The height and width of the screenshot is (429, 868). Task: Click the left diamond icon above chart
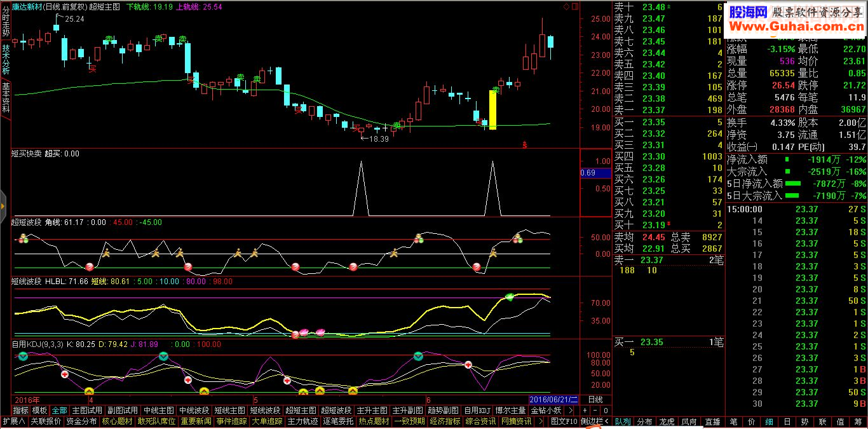pyautogui.click(x=567, y=6)
